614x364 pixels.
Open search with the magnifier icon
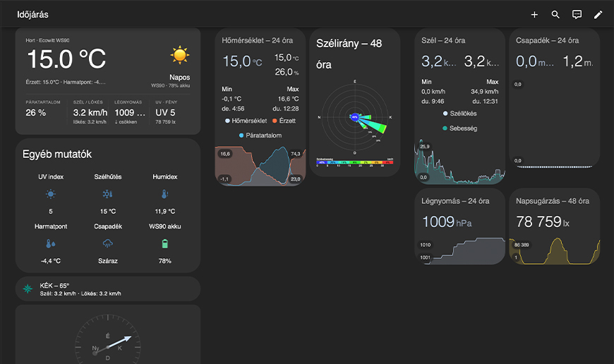tap(555, 14)
